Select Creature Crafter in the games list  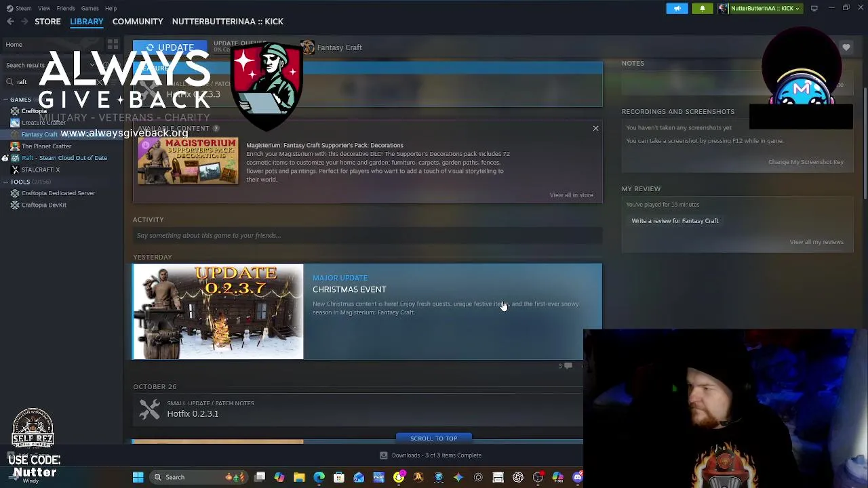[x=43, y=123]
